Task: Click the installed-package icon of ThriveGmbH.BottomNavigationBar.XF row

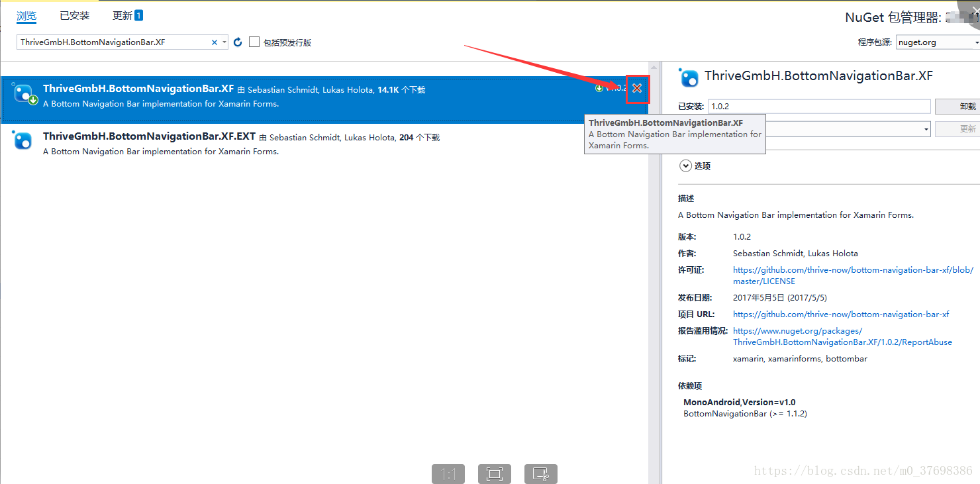Action: coord(24,94)
